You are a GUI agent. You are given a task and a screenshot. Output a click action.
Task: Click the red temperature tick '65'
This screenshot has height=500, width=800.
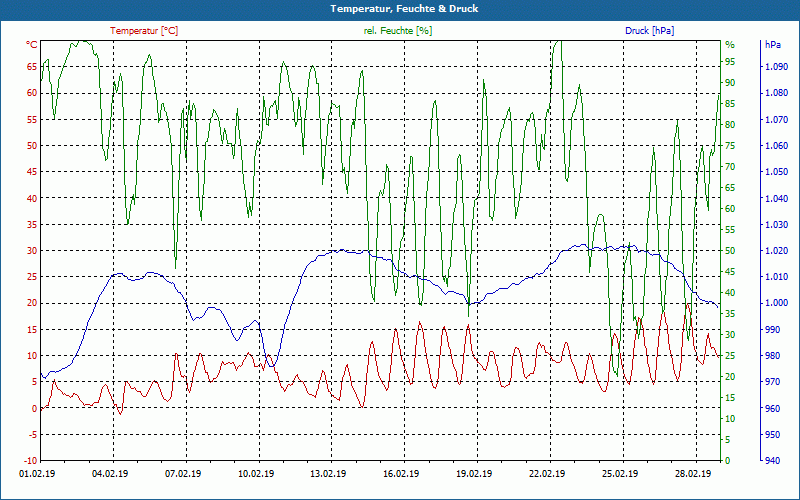32,67
